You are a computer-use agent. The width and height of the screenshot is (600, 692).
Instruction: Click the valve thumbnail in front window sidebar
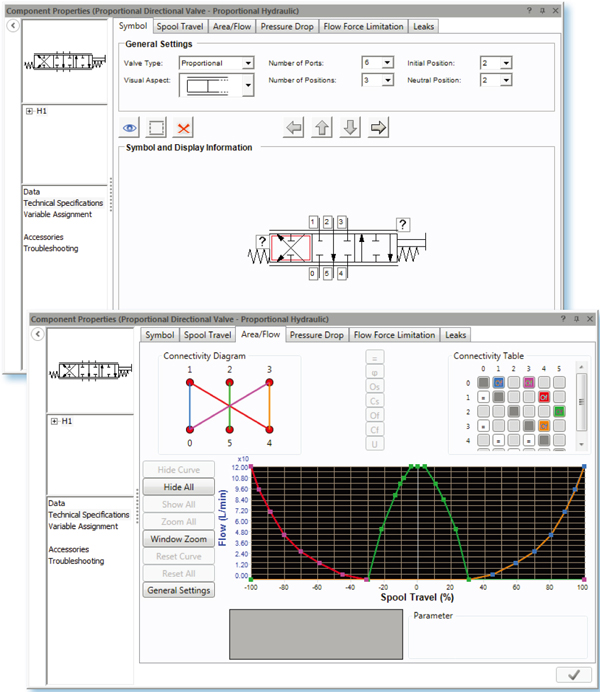[90, 370]
